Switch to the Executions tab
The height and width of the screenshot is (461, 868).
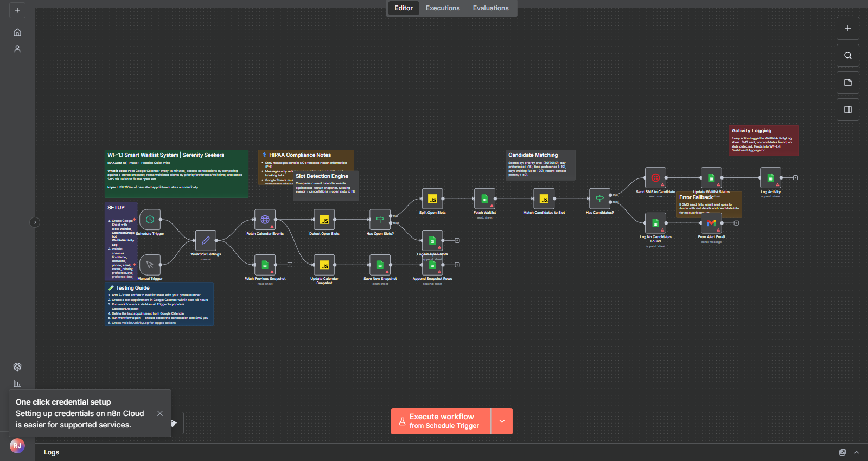click(x=443, y=8)
